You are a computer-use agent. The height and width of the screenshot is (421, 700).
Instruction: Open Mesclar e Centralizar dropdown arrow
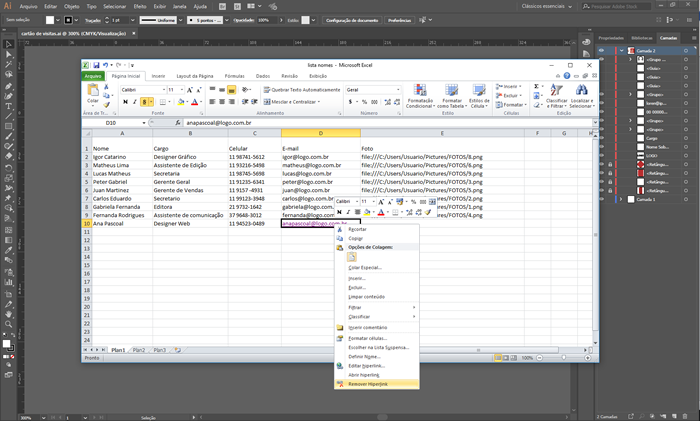coord(319,102)
